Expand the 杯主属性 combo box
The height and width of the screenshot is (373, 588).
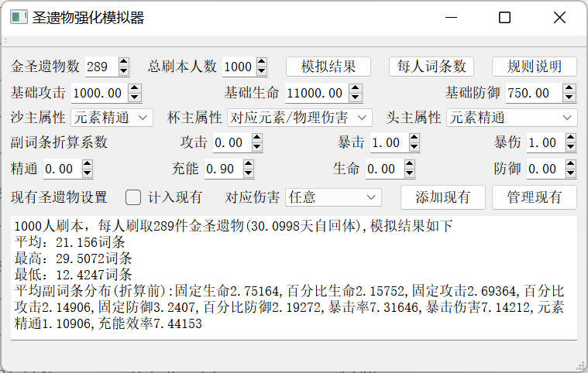300,118
